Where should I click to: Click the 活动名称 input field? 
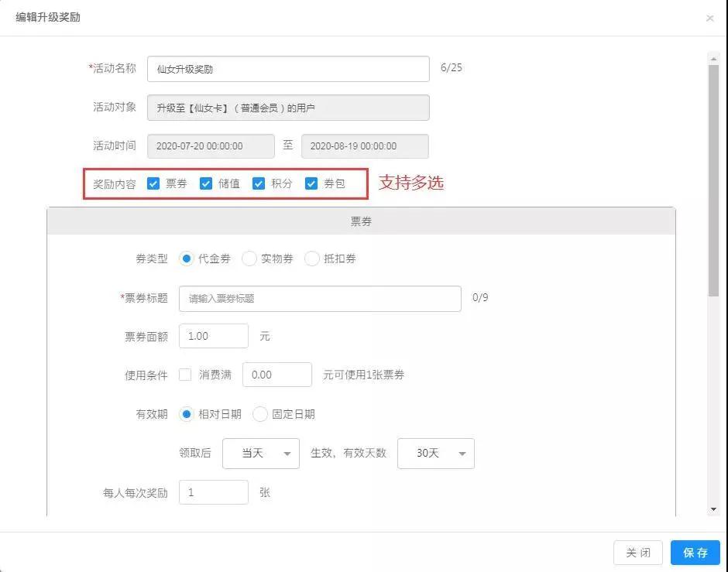(x=288, y=69)
